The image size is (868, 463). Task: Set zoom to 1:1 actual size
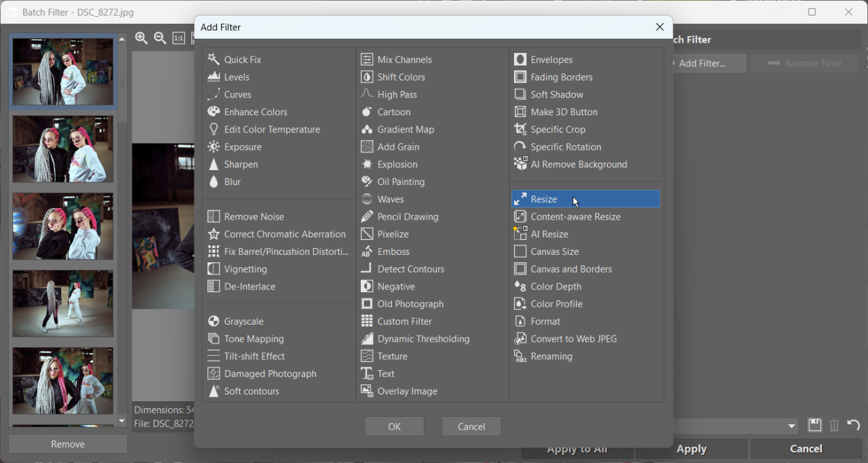pos(178,38)
